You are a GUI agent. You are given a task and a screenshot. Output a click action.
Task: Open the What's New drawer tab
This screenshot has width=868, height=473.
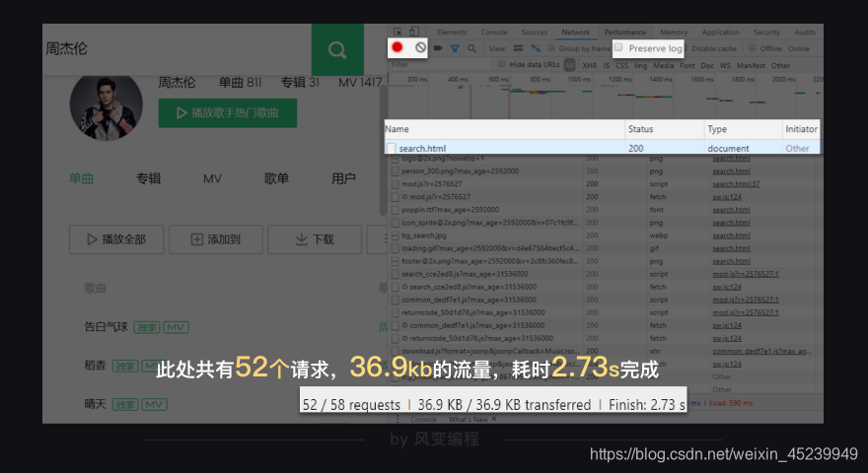[469, 420]
